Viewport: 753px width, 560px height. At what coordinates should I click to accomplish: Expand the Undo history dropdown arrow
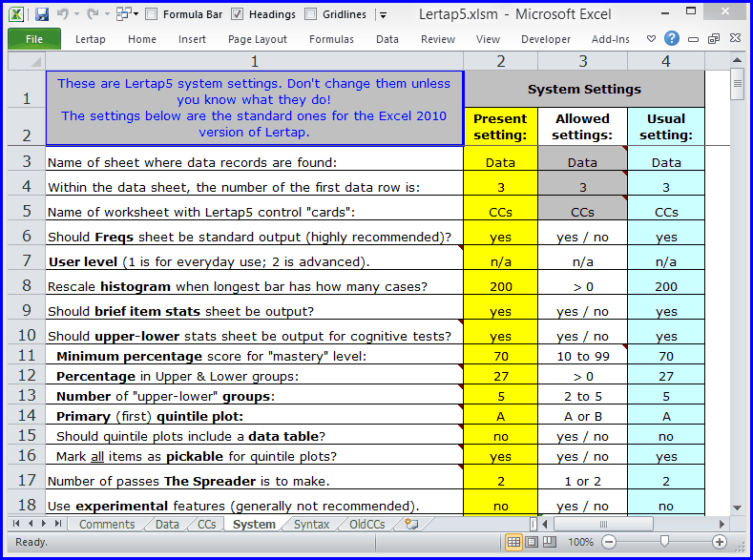[x=75, y=15]
